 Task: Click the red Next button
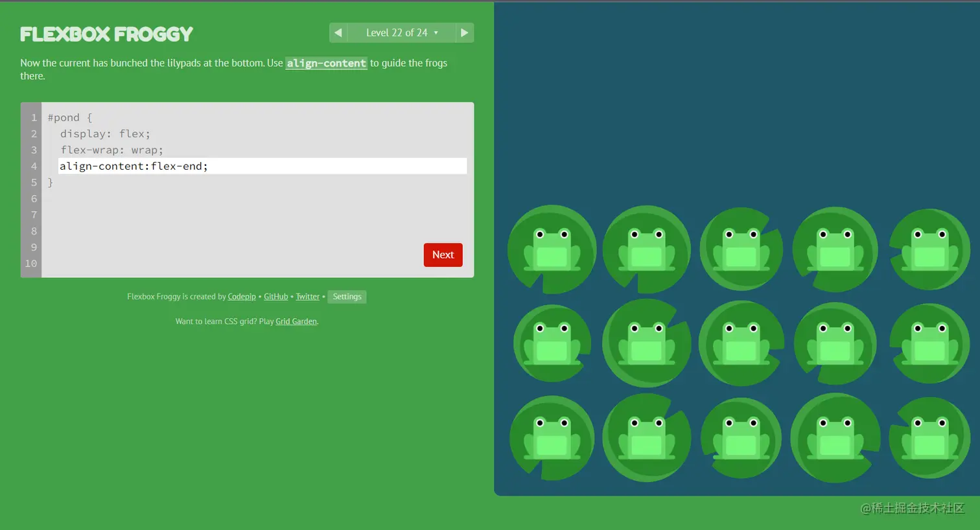point(443,255)
